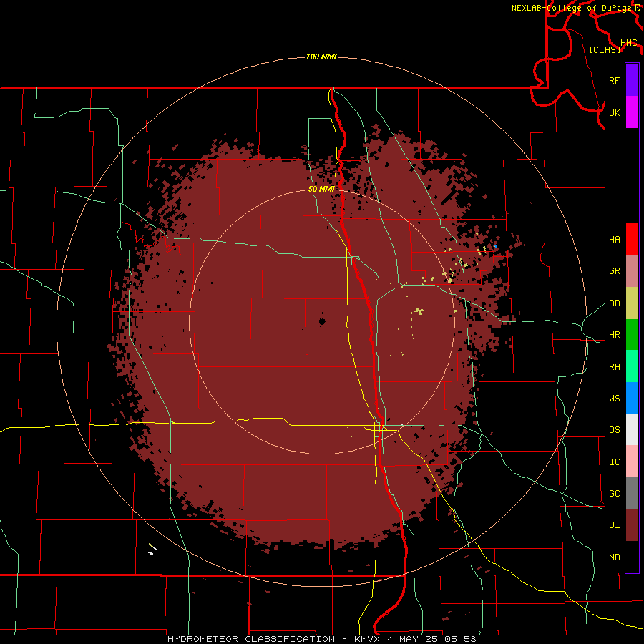Click the "NEXLAB-College of DuPage" credit text
Image resolution: width=644 pixels, height=644 pixels.
tap(572, 8)
